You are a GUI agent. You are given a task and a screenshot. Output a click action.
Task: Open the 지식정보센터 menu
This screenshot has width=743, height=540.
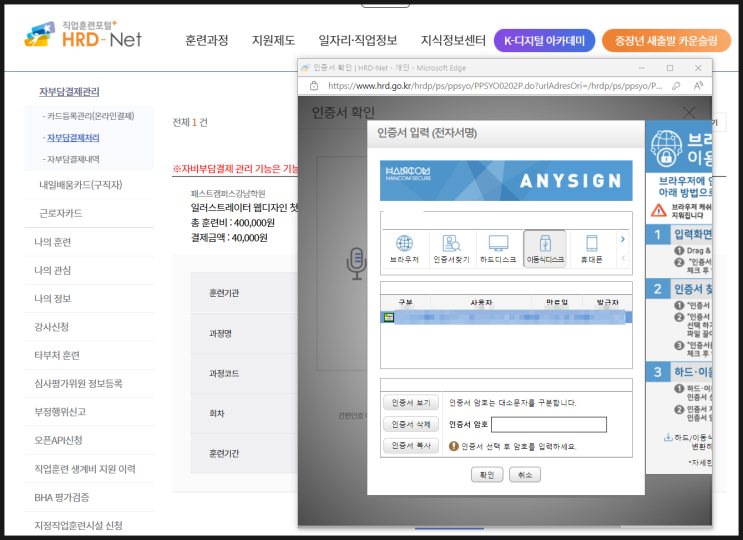(x=453, y=41)
